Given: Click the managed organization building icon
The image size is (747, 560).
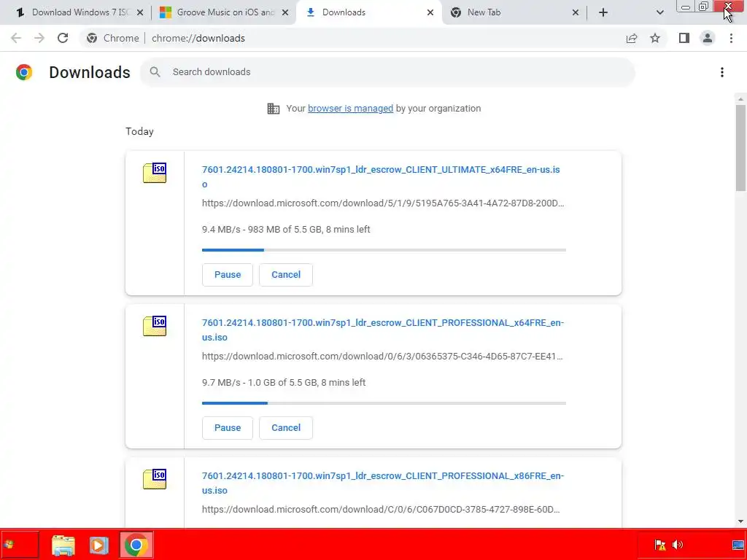Looking at the screenshot, I should click(274, 109).
